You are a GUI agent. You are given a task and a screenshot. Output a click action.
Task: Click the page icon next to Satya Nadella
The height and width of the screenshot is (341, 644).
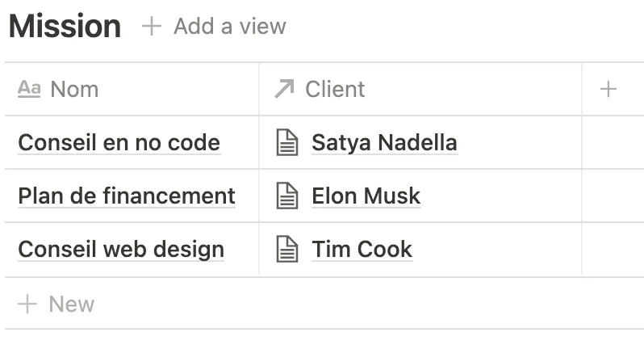pyautogui.click(x=287, y=142)
